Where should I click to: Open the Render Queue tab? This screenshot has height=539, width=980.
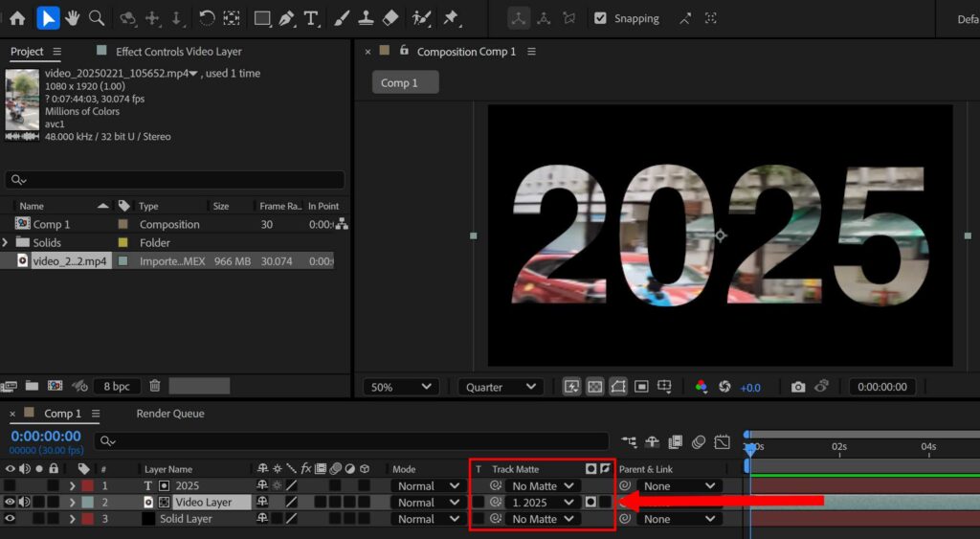170,414
